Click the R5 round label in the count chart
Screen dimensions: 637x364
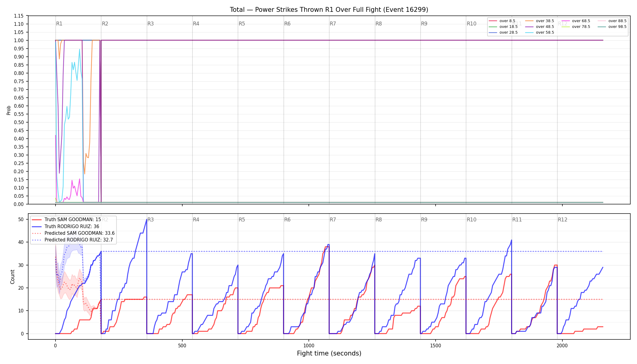pyautogui.click(x=242, y=220)
